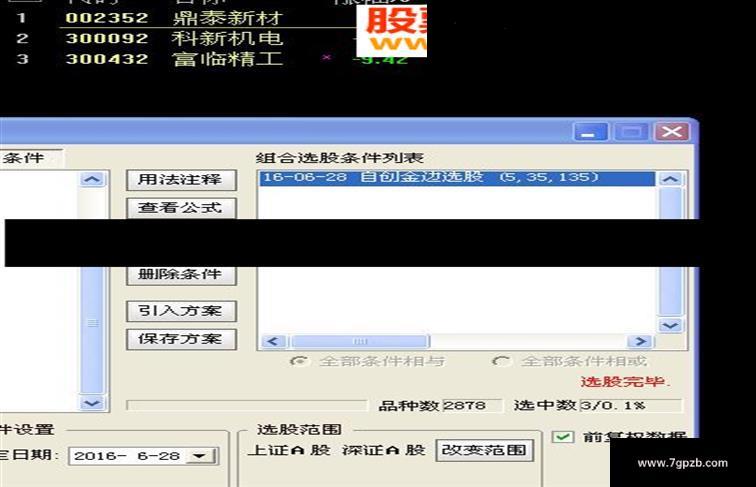Image resolution: width=756 pixels, height=487 pixels.
Task: Minimize the stock selection dialog
Action: click(589, 132)
